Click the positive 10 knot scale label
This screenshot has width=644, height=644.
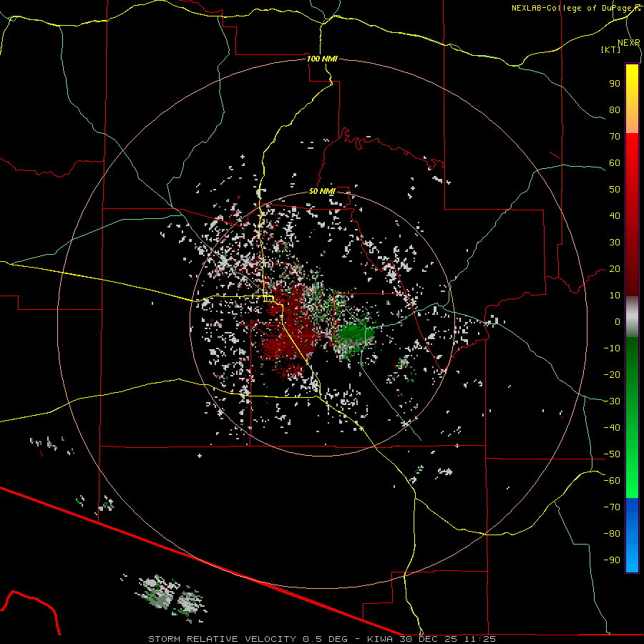(615, 296)
